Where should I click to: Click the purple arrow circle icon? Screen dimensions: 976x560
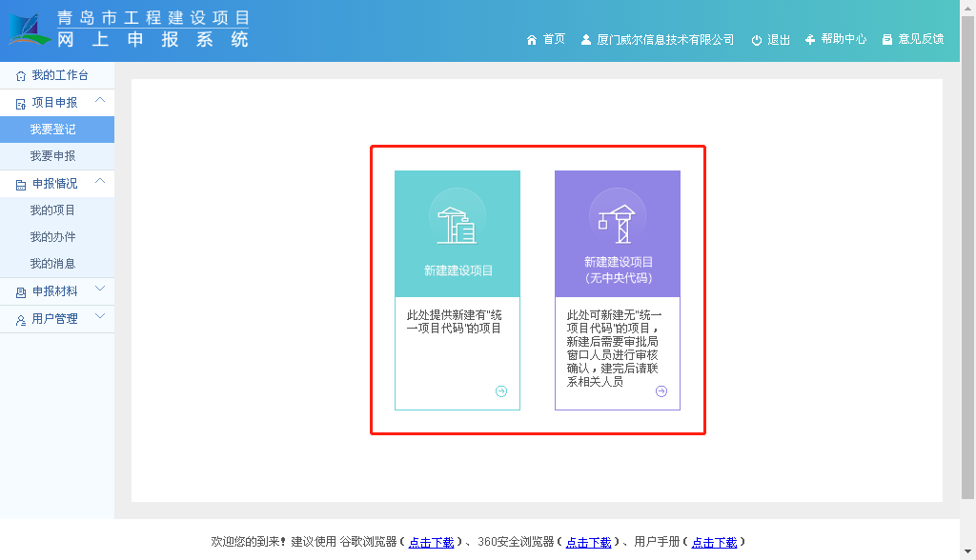click(661, 391)
